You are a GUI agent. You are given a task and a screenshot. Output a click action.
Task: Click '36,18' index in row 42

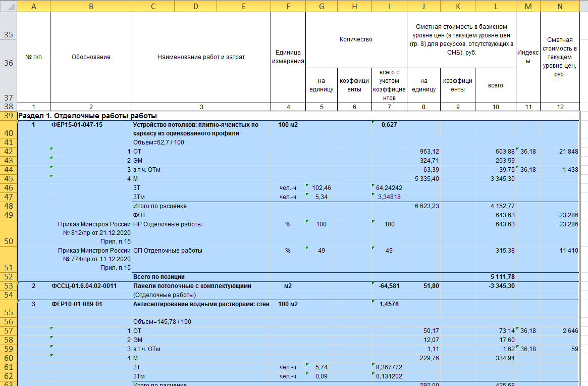point(528,152)
